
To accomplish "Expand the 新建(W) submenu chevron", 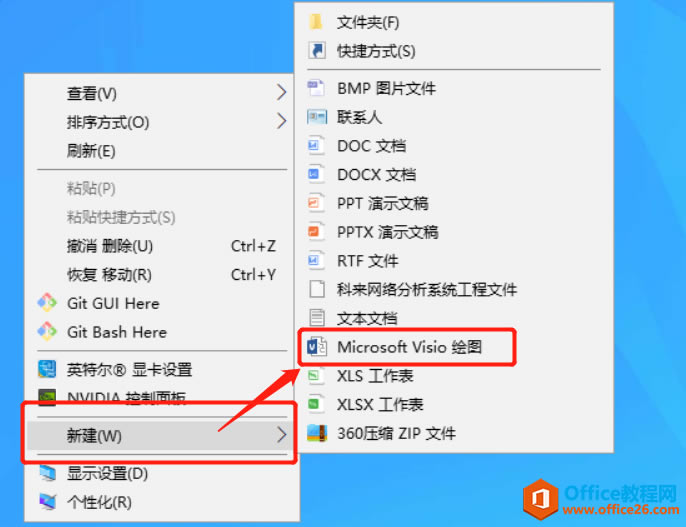I will click(281, 435).
